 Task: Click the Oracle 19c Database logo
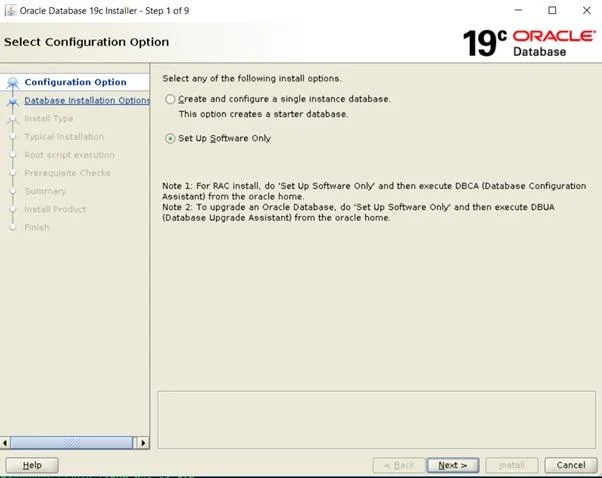coord(528,42)
